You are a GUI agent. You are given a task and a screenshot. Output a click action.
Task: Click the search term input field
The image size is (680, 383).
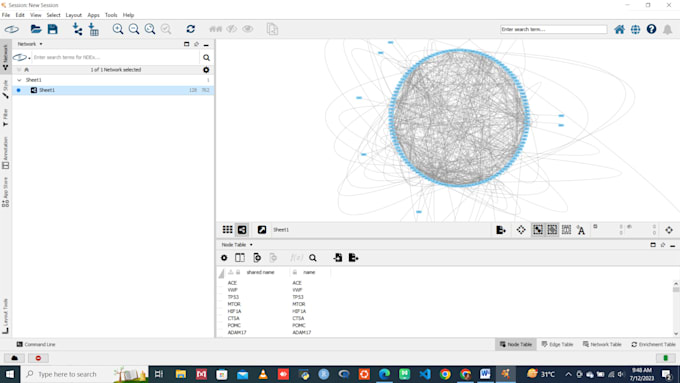click(x=553, y=29)
